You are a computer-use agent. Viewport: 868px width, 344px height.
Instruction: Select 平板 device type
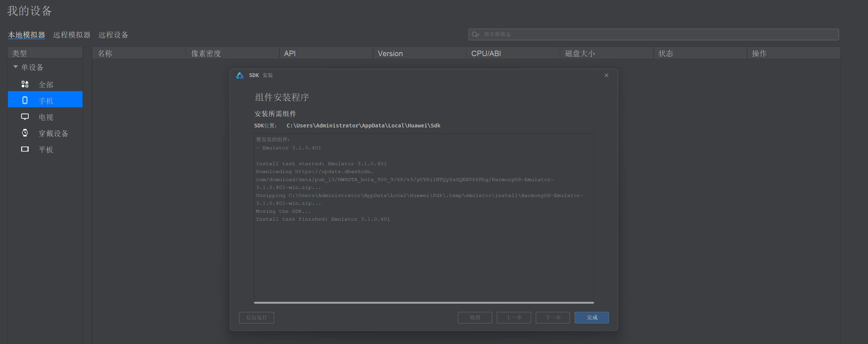click(x=45, y=149)
